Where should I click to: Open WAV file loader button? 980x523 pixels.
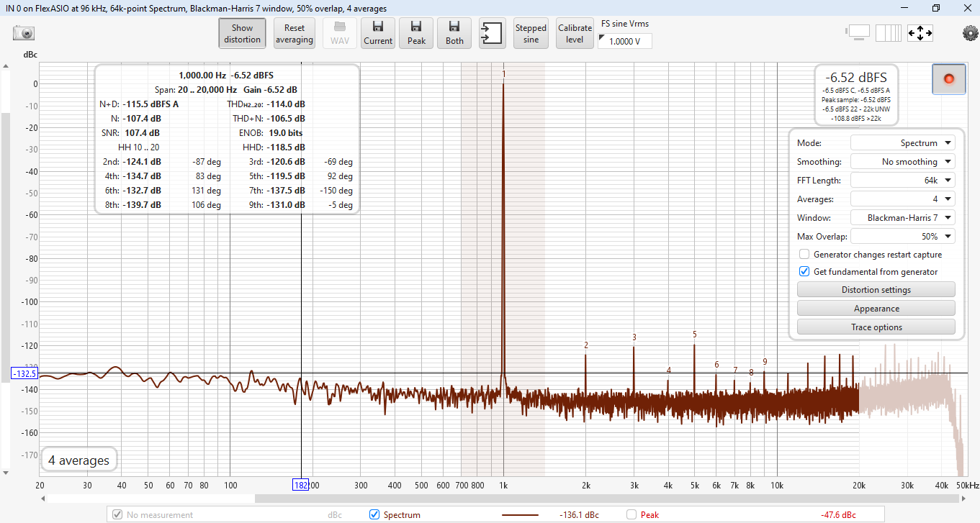tap(340, 34)
